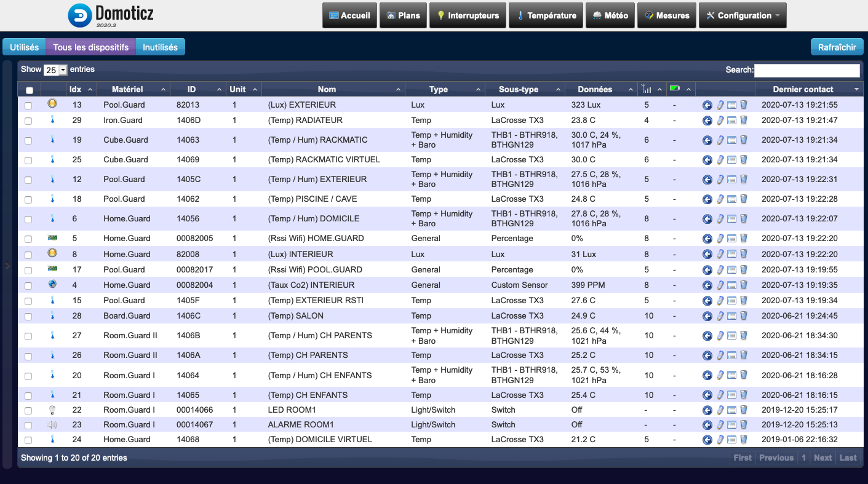Tick the select-all checkbox in table header

[29, 90]
